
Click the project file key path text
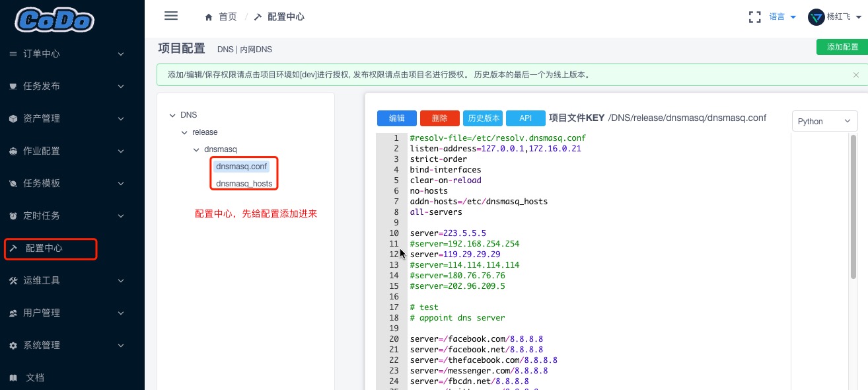687,118
